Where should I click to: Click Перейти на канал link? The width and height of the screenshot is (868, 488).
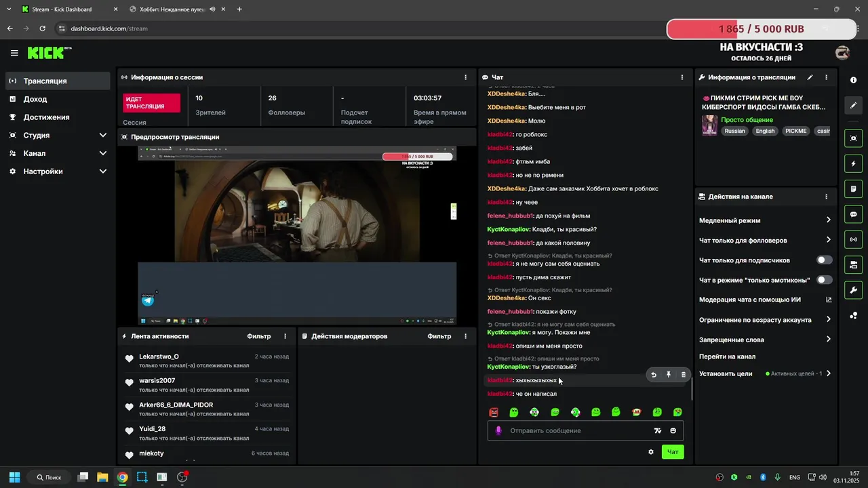coord(727,357)
